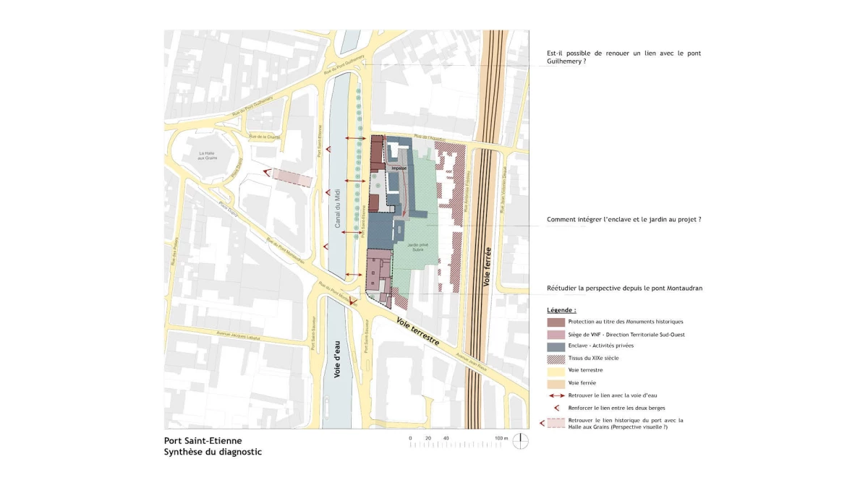Click the question about pont Guilhemery
This screenshot has height=488, width=868.
pos(624,57)
